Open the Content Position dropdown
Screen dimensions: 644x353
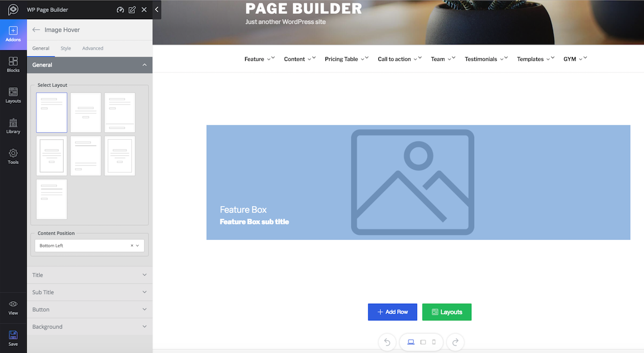[89, 246]
